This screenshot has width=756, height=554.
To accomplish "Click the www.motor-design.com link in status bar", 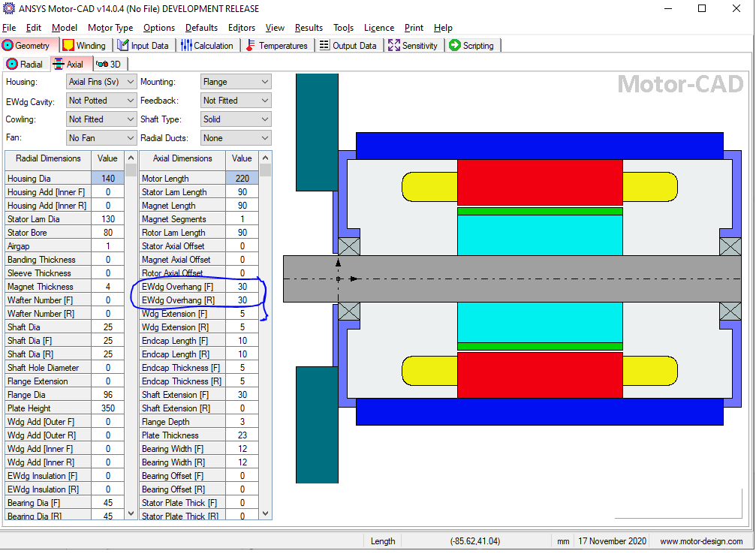I will pos(701,541).
